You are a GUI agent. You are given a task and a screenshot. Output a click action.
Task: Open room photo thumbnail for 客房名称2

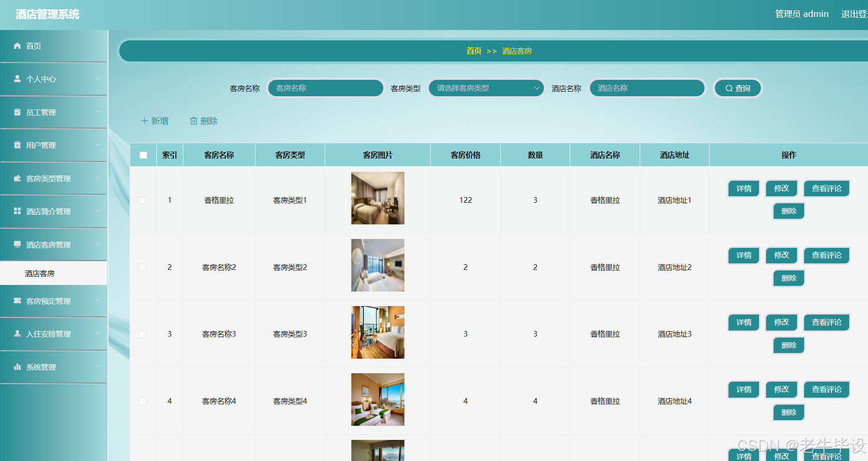378,265
